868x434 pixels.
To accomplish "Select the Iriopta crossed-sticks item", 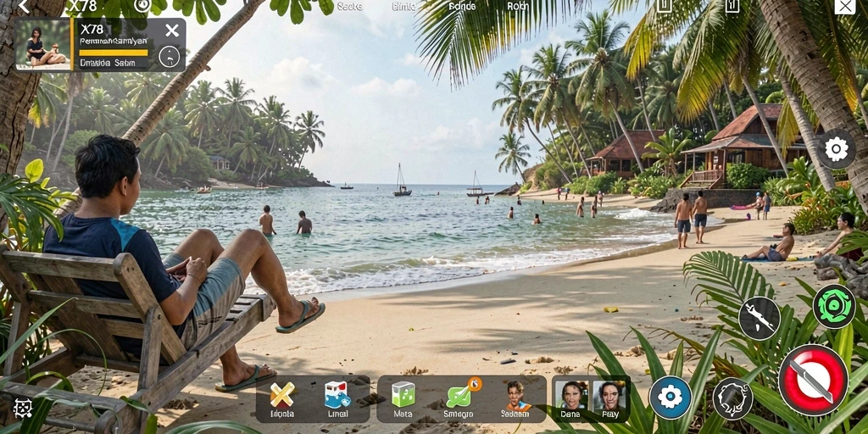I will point(281,400).
